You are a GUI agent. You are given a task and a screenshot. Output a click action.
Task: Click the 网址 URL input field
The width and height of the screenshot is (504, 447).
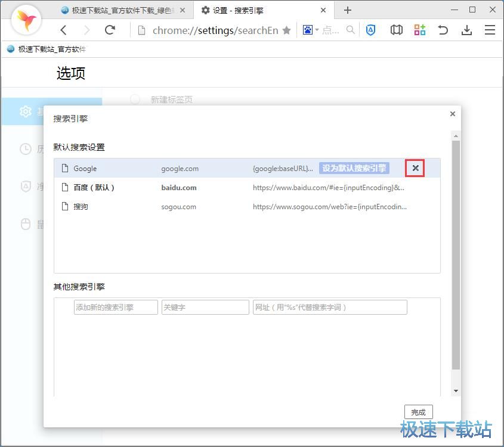coord(330,307)
